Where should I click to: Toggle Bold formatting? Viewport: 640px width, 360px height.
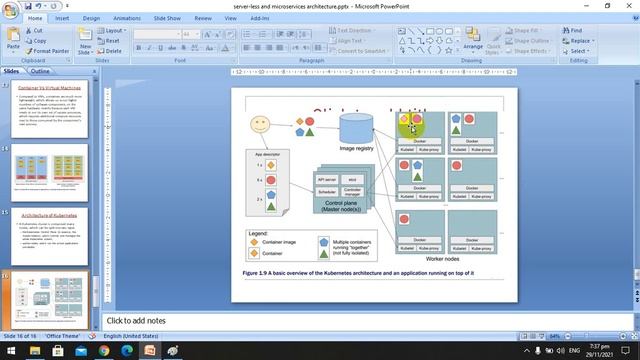click(138, 48)
